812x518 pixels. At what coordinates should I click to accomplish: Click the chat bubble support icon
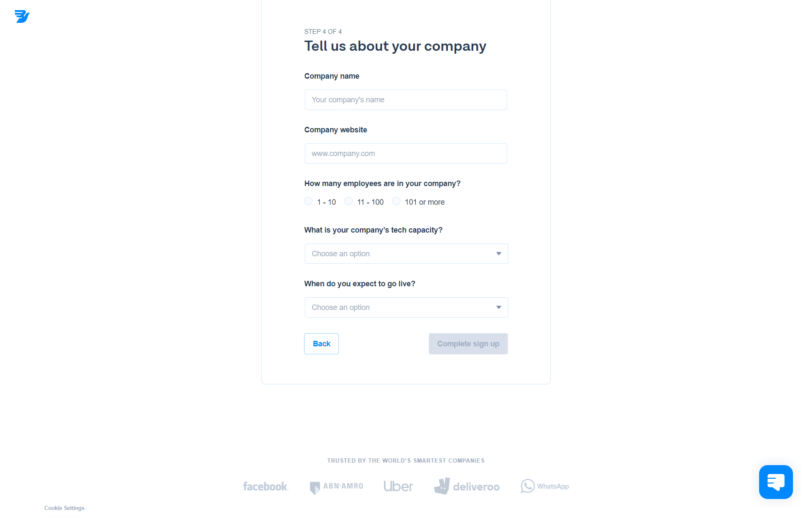click(x=775, y=482)
